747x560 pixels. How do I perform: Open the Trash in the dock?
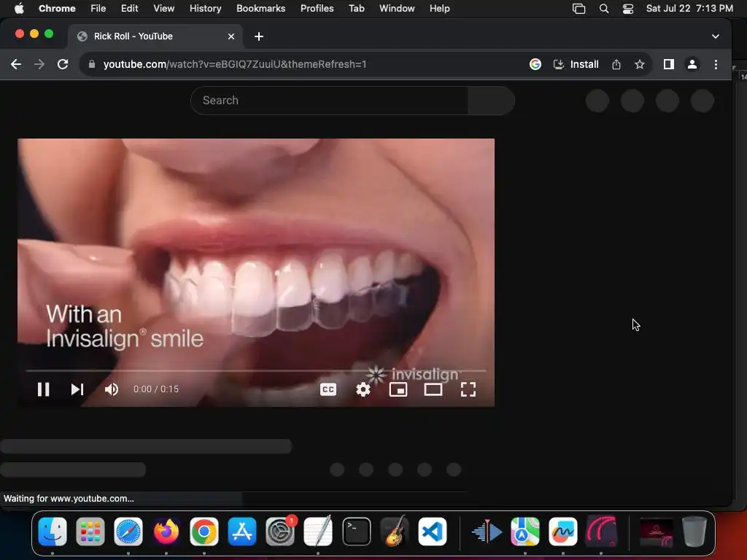694,532
